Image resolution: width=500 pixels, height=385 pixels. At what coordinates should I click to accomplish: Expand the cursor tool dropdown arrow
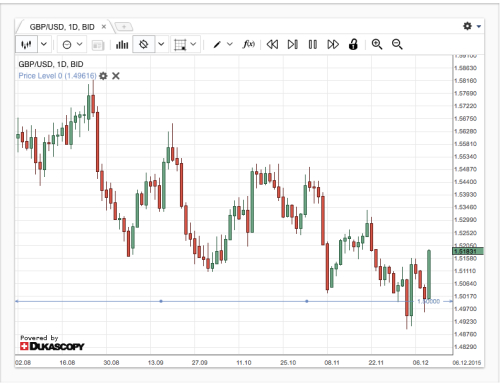pos(161,44)
